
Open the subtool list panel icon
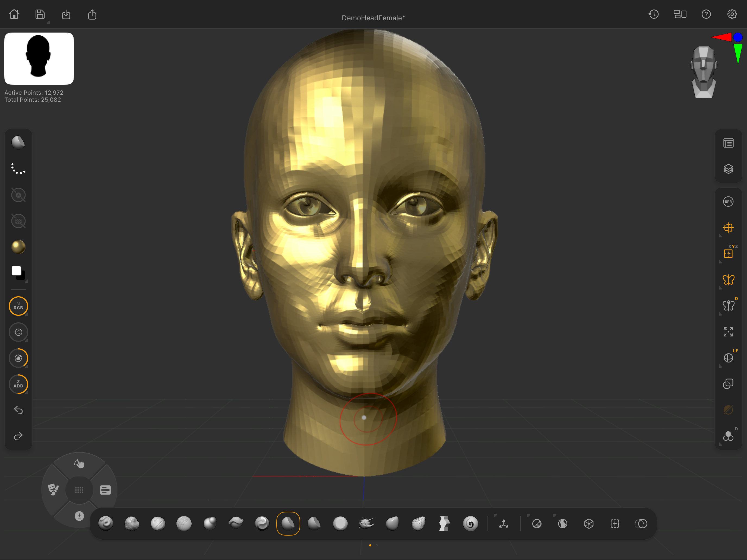click(x=728, y=143)
